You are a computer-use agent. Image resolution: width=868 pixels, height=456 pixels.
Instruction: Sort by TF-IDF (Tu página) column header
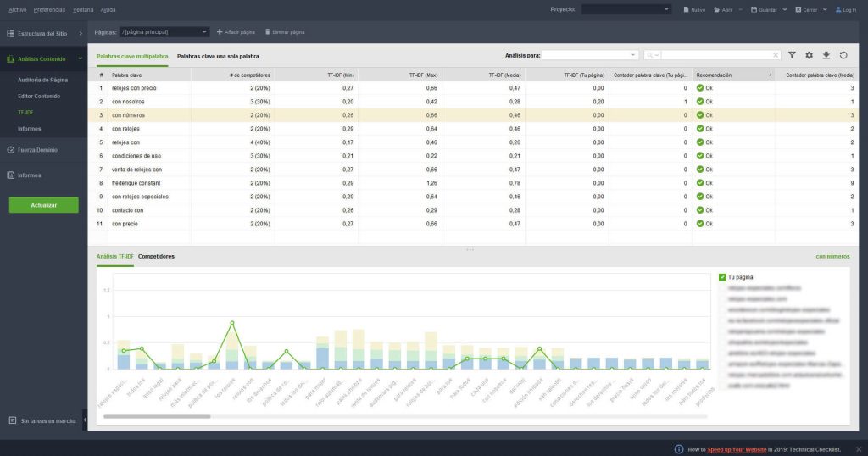(x=567, y=75)
